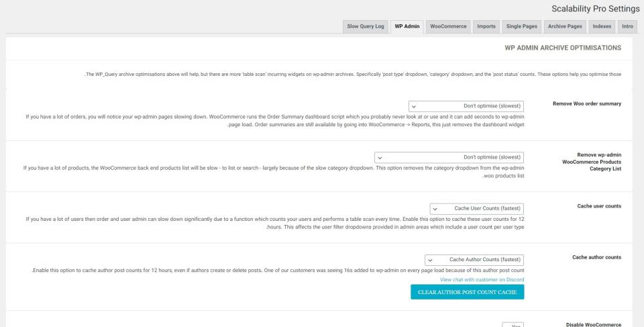Expand the Remove Woo order summary dropdown
The image size is (644, 327).
click(466, 106)
